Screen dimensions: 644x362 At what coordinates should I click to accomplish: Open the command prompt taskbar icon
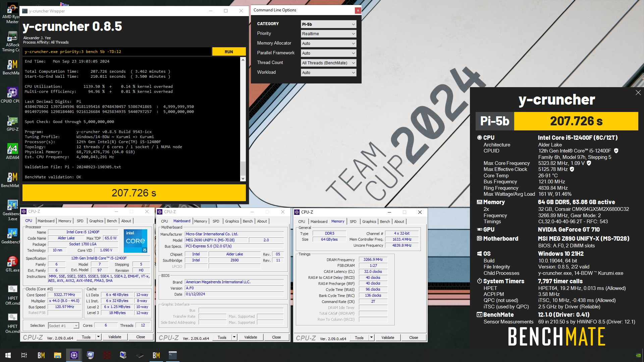tap(173, 355)
